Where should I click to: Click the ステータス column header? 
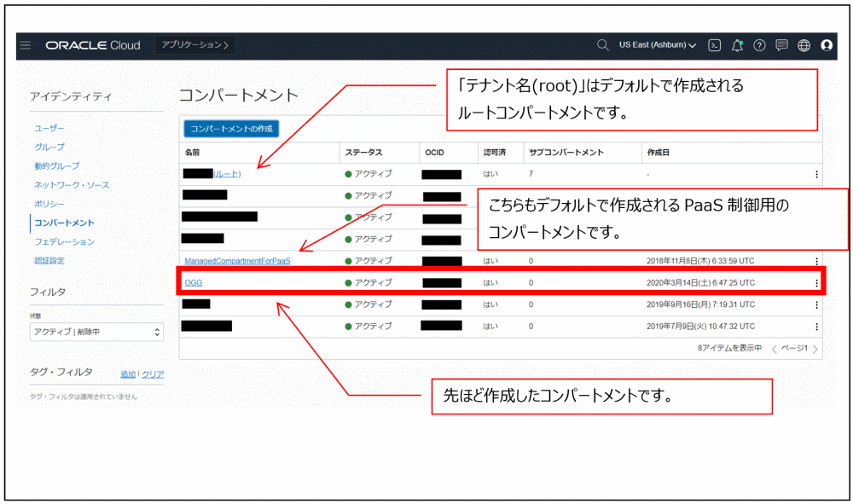pos(363,153)
